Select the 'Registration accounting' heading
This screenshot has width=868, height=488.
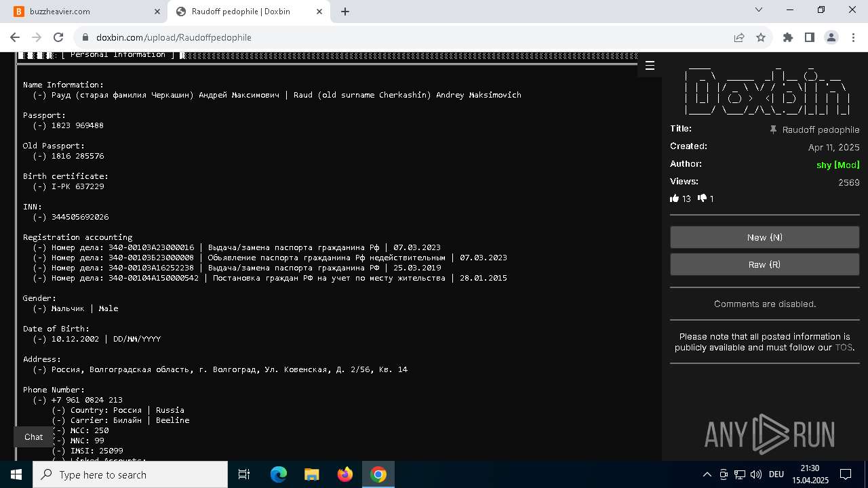(x=77, y=237)
